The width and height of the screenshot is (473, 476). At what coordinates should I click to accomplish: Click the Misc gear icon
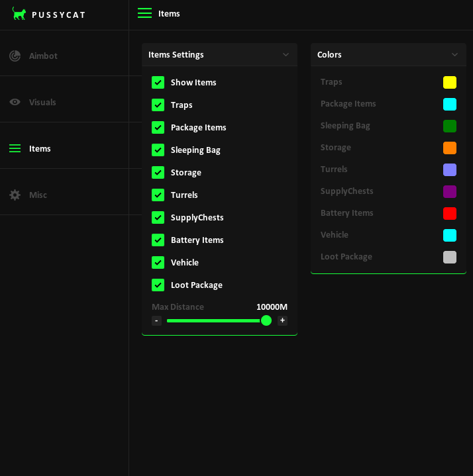point(15,195)
